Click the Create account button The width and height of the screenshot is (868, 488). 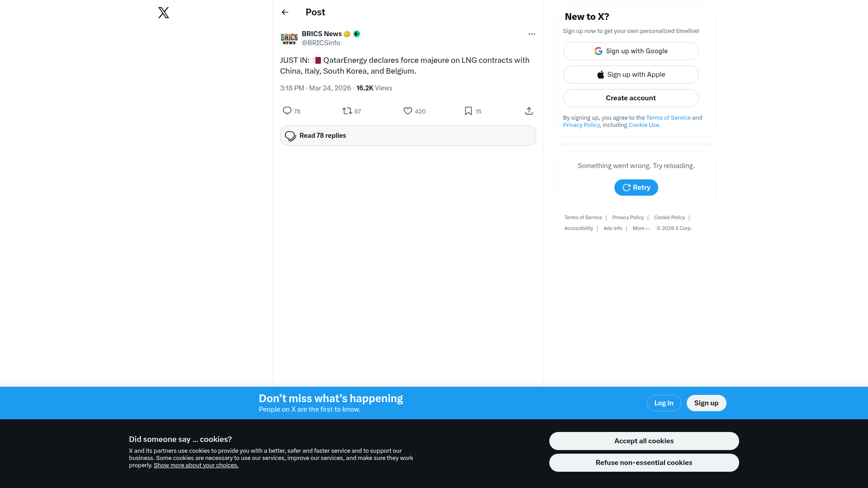pos(631,98)
